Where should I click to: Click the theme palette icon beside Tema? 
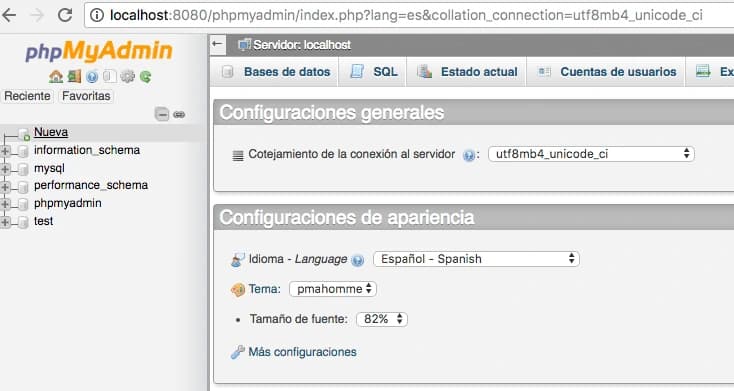pos(238,290)
